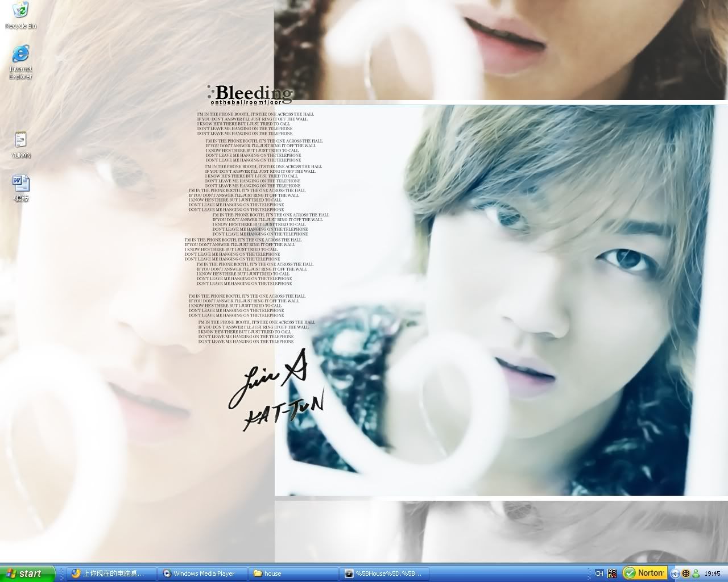Switch to the %5BHouse%5D taskbar window
This screenshot has width=728, height=582.
(x=384, y=573)
